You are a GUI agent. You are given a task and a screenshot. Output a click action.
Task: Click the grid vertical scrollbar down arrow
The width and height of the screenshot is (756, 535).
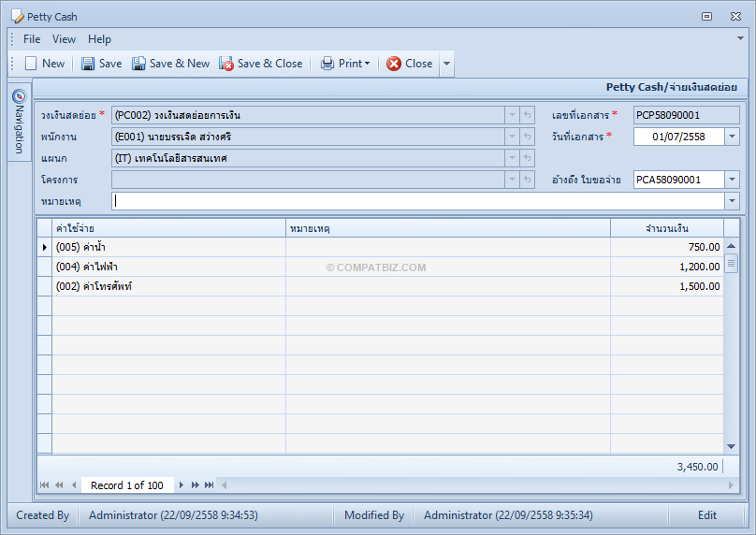click(x=731, y=446)
